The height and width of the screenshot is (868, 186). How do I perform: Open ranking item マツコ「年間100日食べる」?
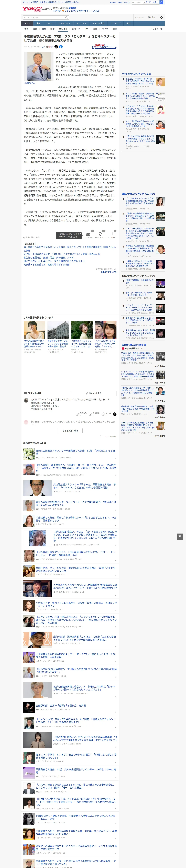[x=140, y=124]
